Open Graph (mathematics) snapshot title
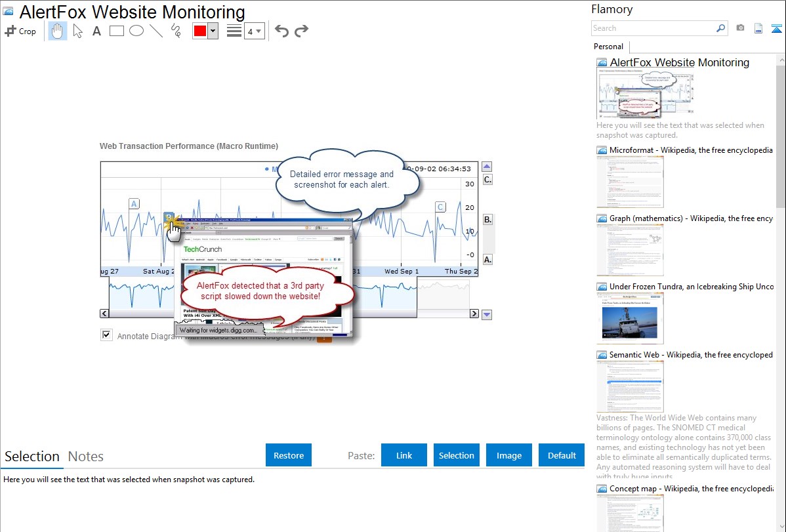Viewport: 786px width, 532px height. (691, 218)
